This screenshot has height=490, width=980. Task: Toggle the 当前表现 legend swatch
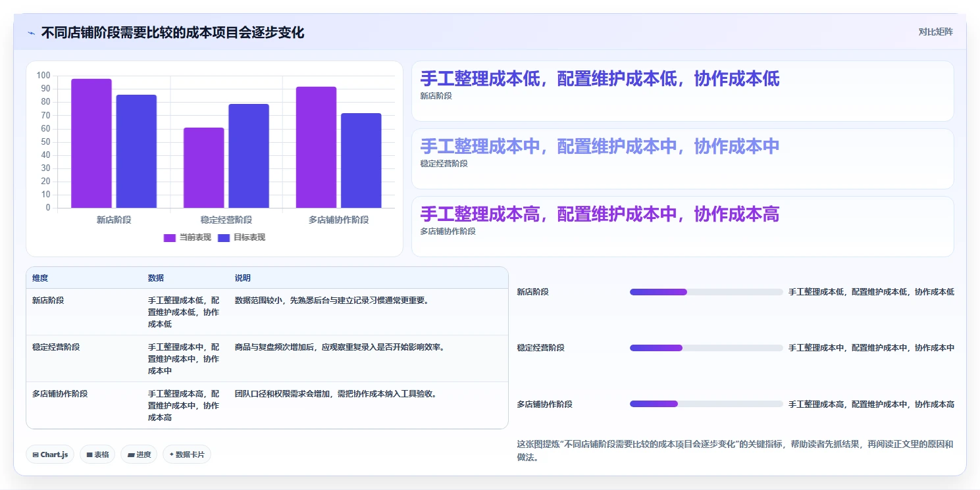coord(170,237)
